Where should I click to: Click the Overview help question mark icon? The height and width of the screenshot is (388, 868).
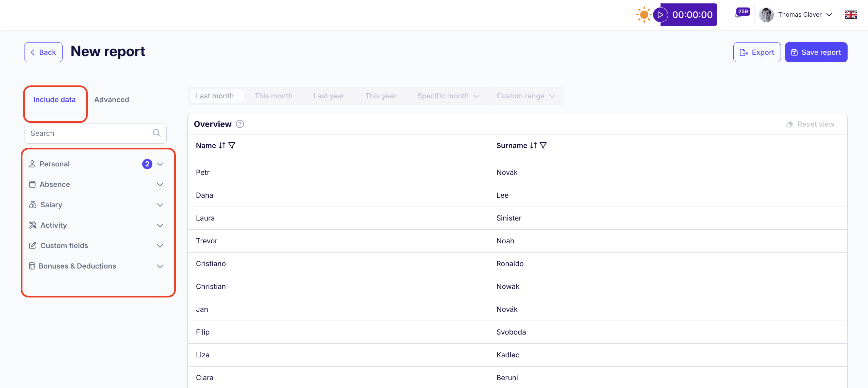(240, 124)
